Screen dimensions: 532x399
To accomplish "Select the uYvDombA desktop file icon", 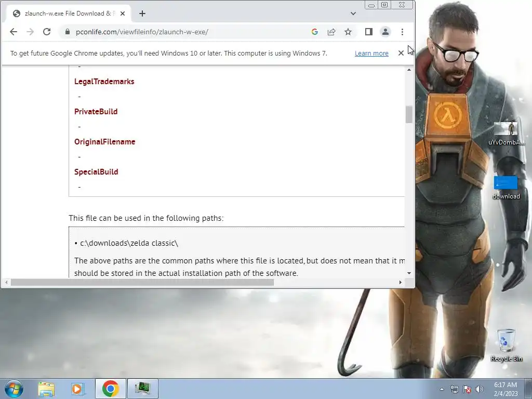I will tap(506, 134).
